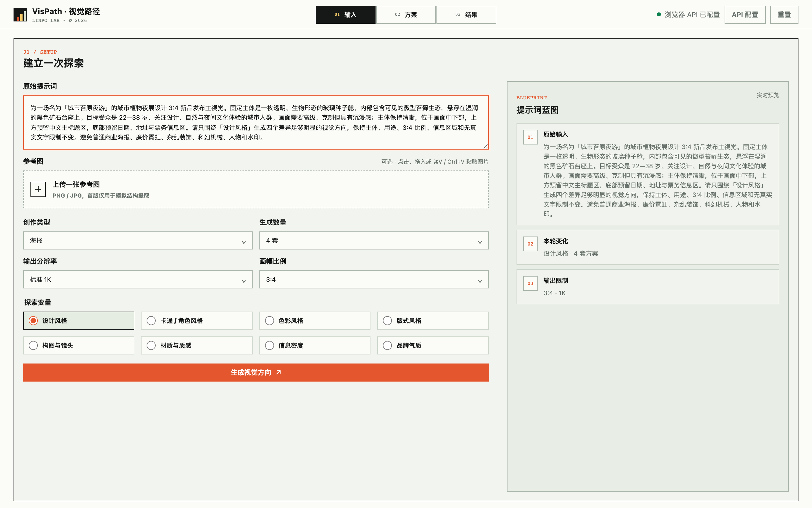Image resolution: width=812 pixels, height=508 pixels.
Task: Click the API 配置 button
Action: pos(745,15)
